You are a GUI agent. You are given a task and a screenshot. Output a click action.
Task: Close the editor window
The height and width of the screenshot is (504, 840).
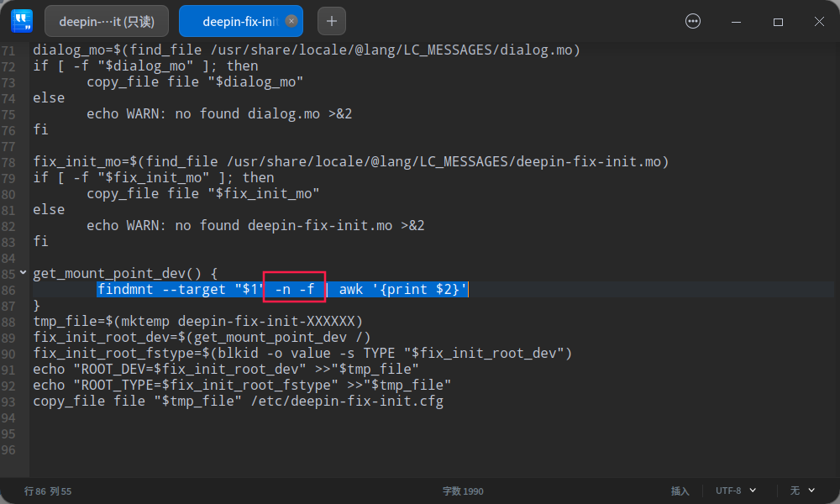819,22
